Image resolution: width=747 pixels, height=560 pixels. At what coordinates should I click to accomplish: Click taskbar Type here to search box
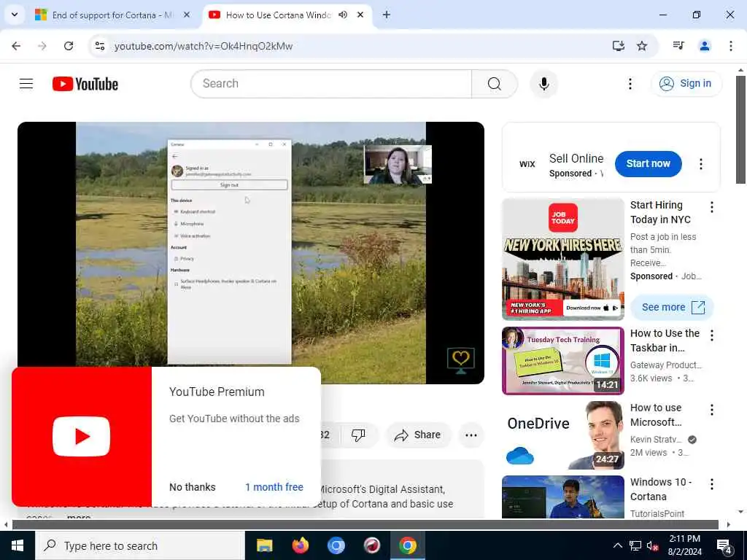pos(139,545)
